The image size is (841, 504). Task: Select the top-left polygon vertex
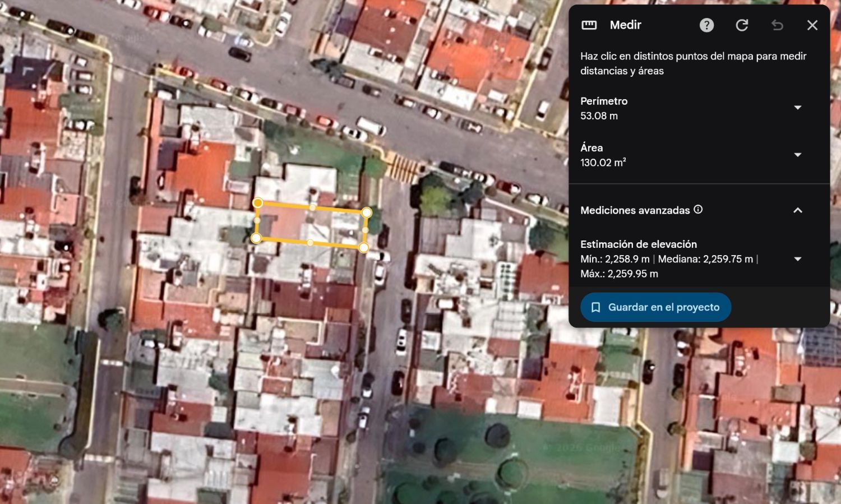pos(258,202)
